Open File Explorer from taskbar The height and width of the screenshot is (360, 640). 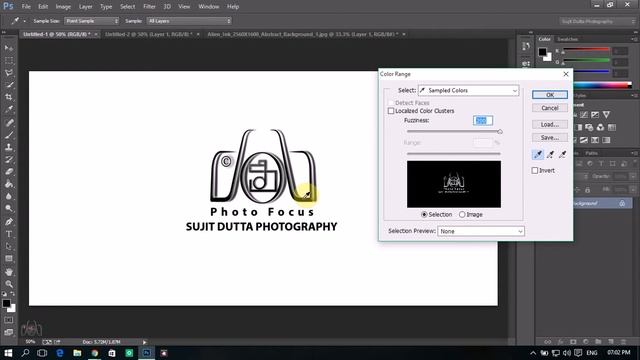[x=77, y=353]
